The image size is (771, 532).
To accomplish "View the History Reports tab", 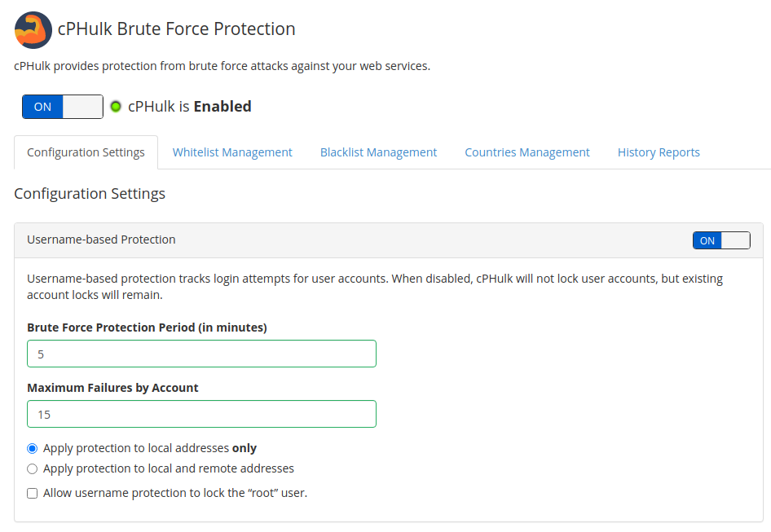I will [659, 152].
